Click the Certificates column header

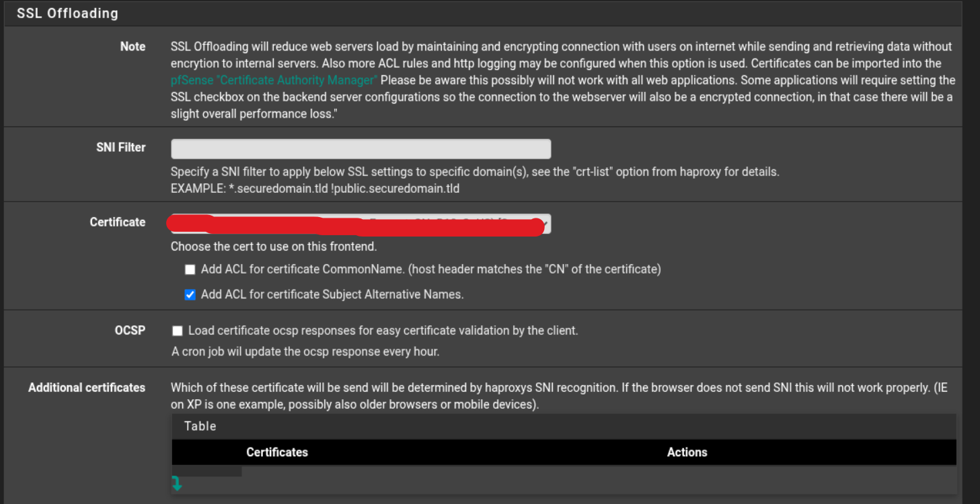point(276,452)
